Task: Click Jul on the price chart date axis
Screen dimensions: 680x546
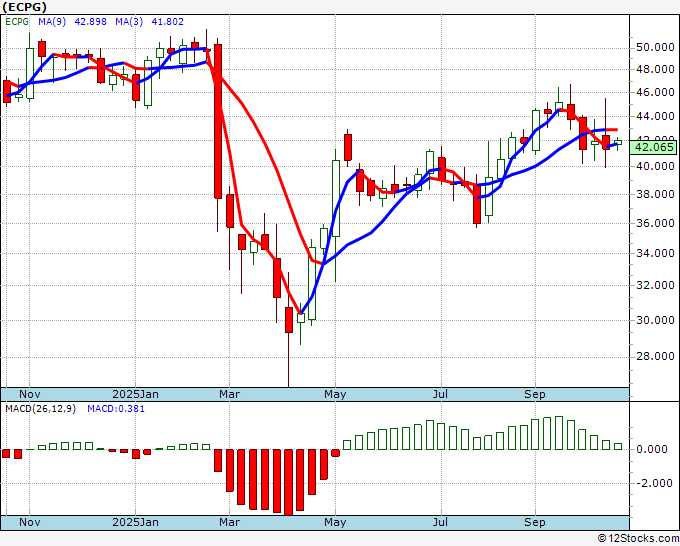Action: coord(441,394)
